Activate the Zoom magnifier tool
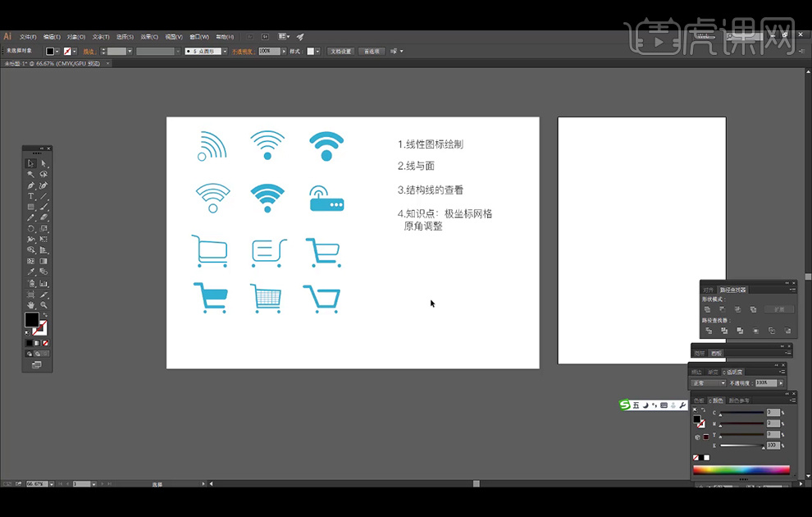Screen dimensions: 812x517 (44, 304)
